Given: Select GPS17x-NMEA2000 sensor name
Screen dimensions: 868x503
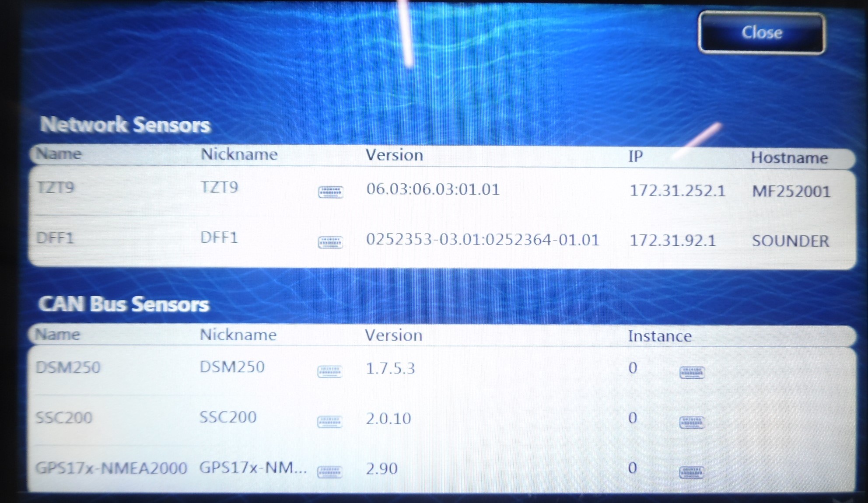Looking at the screenshot, I should click(x=111, y=468).
